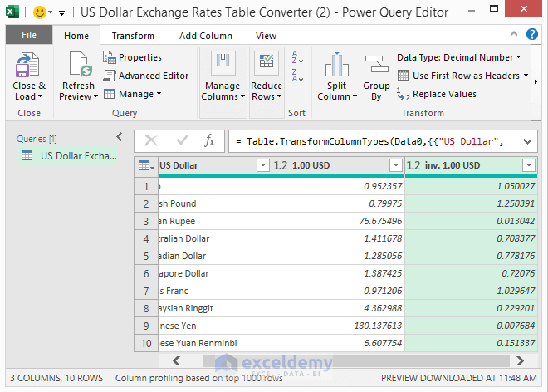Switch to the Home tab
The image size is (548, 392).
tap(76, 36)
